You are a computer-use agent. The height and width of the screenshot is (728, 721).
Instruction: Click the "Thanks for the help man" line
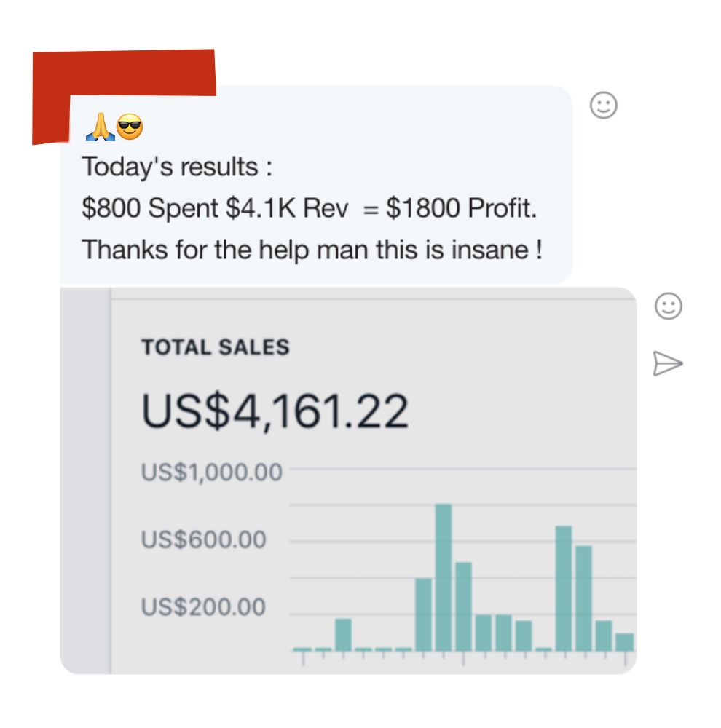coord(312,250)
